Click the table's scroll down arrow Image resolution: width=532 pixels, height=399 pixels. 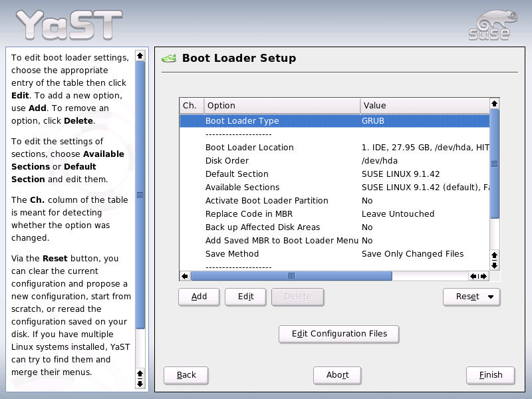[x=494, y=265]
